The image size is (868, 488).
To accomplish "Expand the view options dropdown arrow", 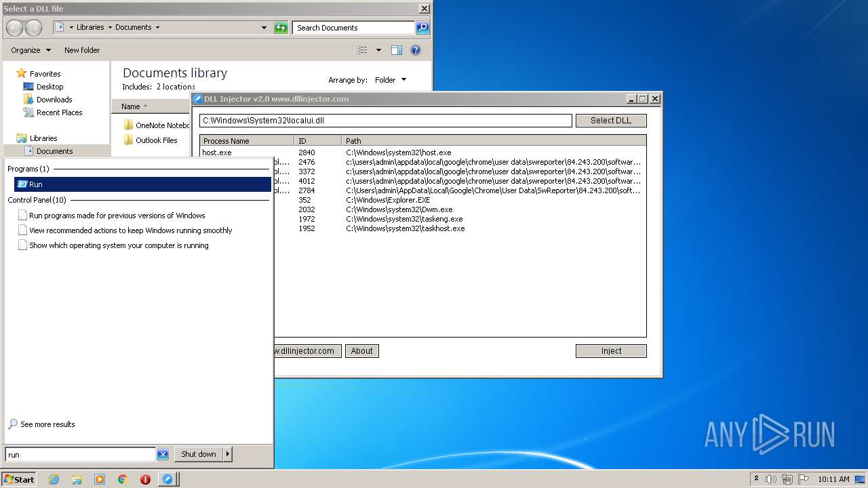I will pyautogui.click(x=378, y=50).
